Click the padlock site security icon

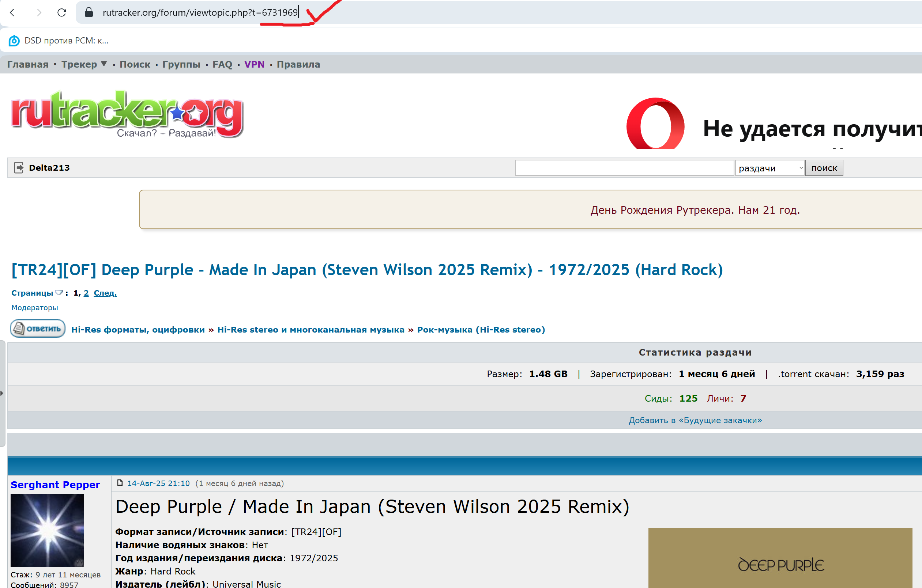pyautogui.click(x=89, y=12)
